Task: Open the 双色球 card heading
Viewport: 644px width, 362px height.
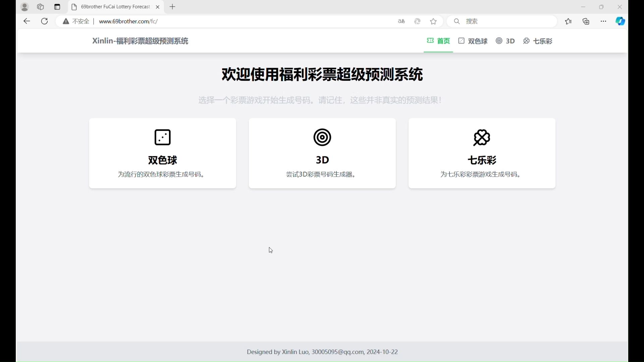Action: 163,160
